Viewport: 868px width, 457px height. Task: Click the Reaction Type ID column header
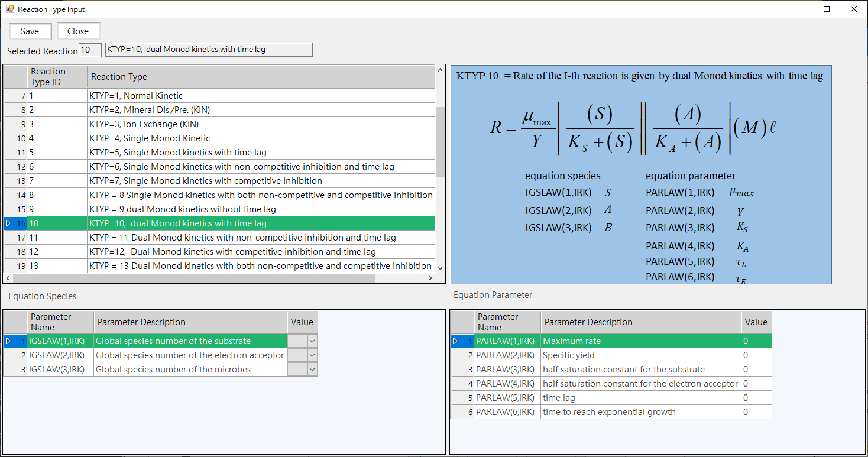(57, 77)
